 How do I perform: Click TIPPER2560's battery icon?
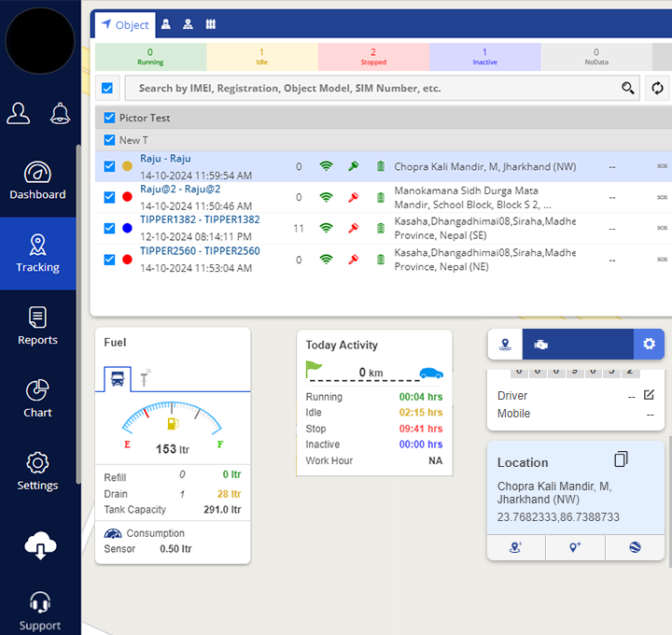pos(381,260)
